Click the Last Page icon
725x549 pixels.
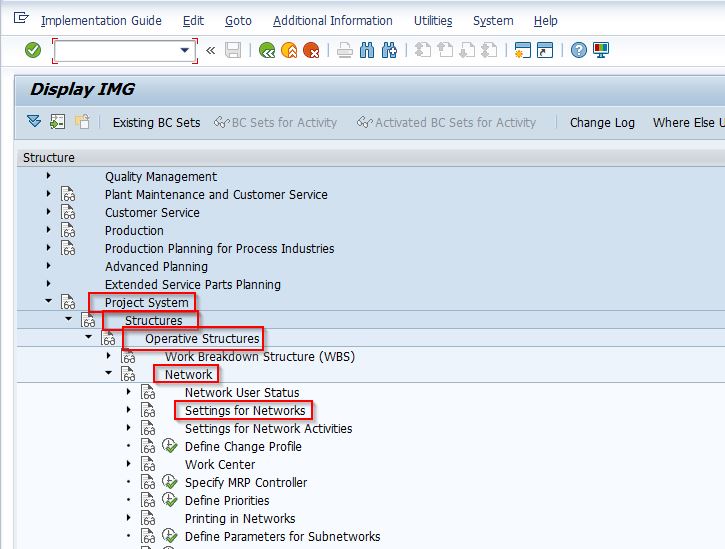coord(489,50)
